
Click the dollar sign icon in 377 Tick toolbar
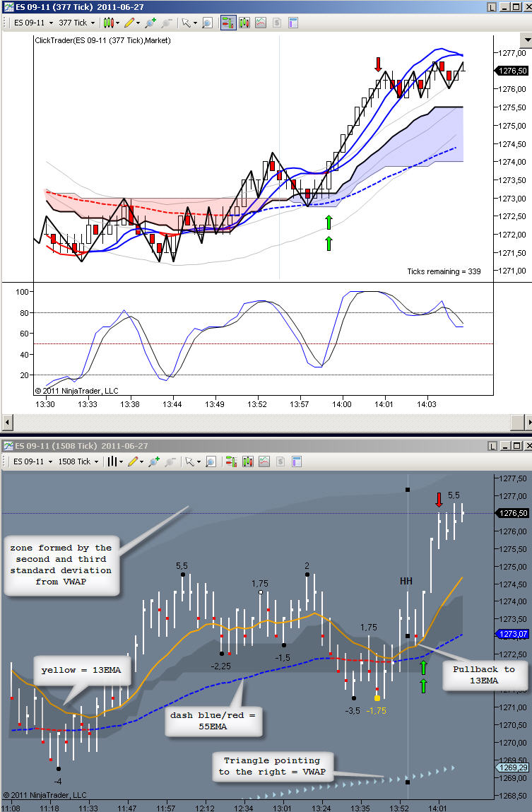pos(277,23)
